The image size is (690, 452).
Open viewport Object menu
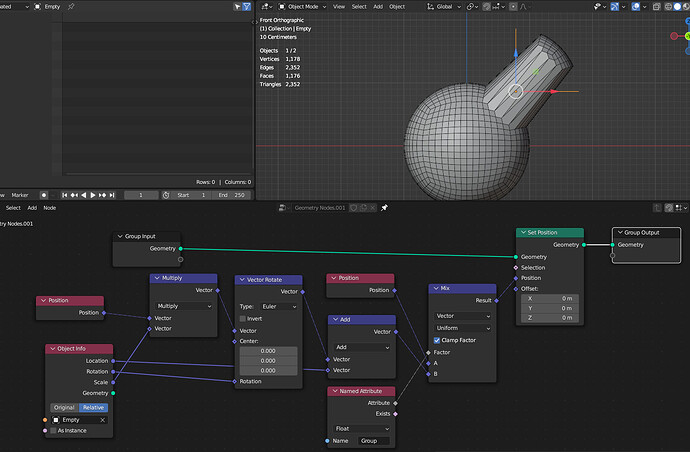click(x=397, y=7)
